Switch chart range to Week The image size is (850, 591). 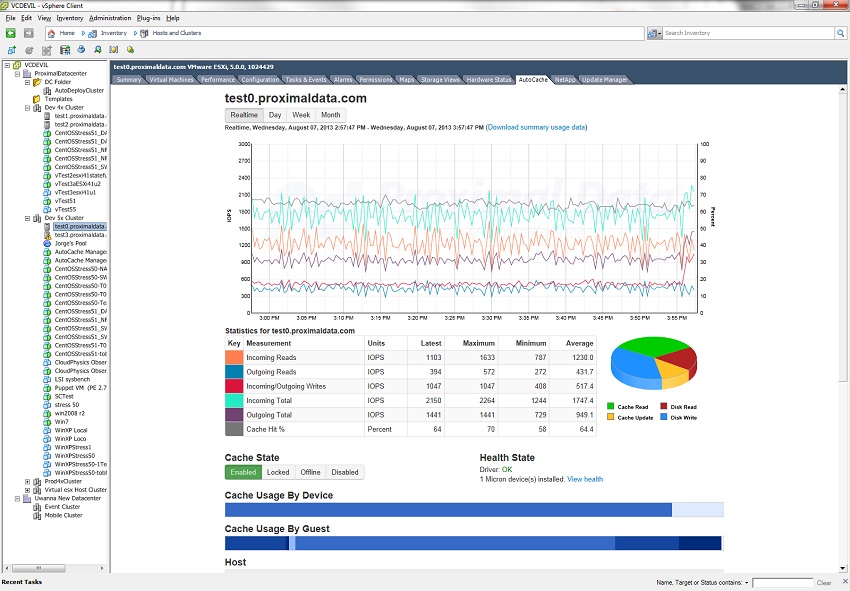pos(301,115)
